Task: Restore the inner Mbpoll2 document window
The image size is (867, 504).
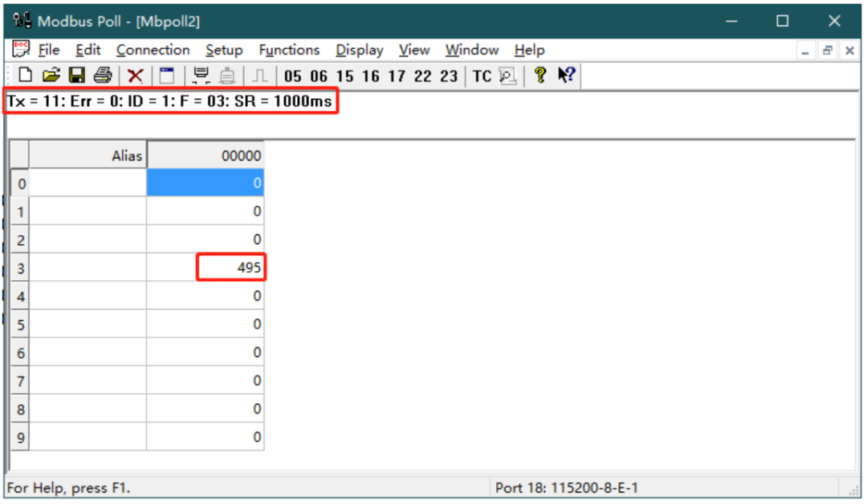Action: pyautogui.click(x=827, y=51)
